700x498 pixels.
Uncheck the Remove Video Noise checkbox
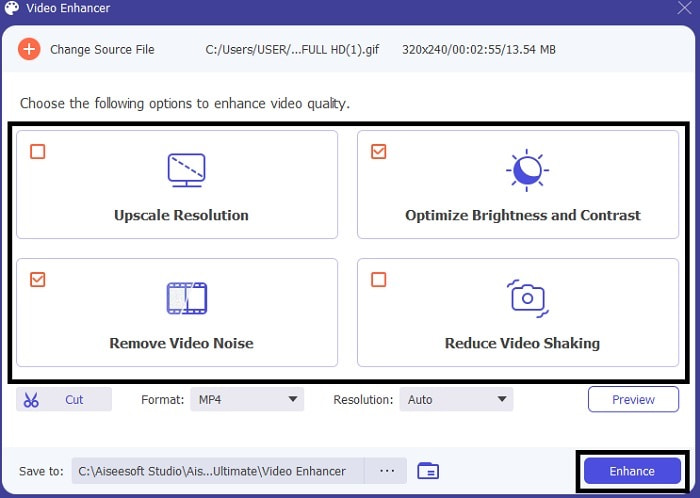38,280
